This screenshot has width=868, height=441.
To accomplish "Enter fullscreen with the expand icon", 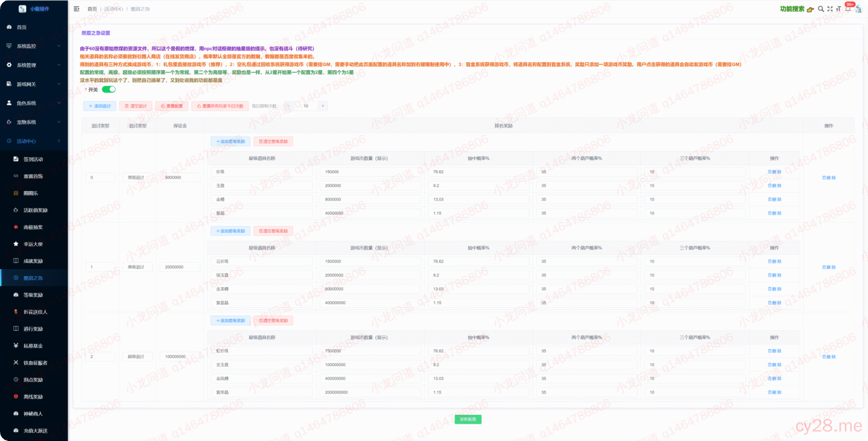I will (x=830, y=9).
